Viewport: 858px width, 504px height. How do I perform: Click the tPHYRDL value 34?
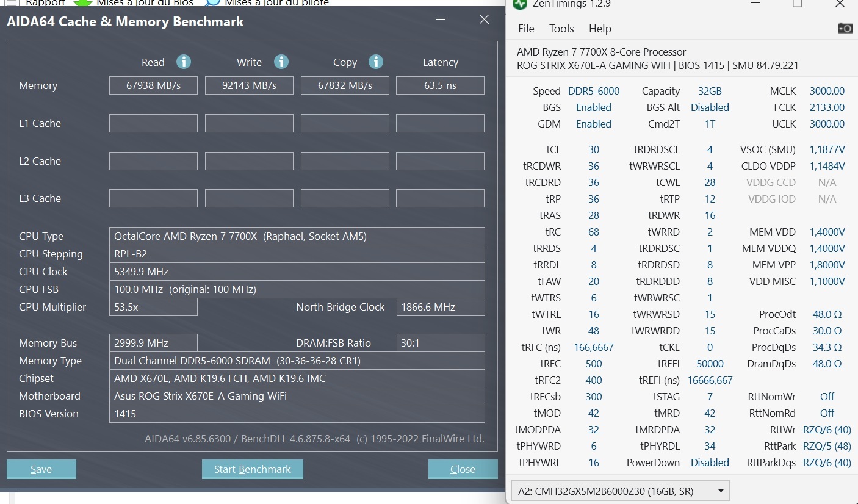(x=710, y=446)
